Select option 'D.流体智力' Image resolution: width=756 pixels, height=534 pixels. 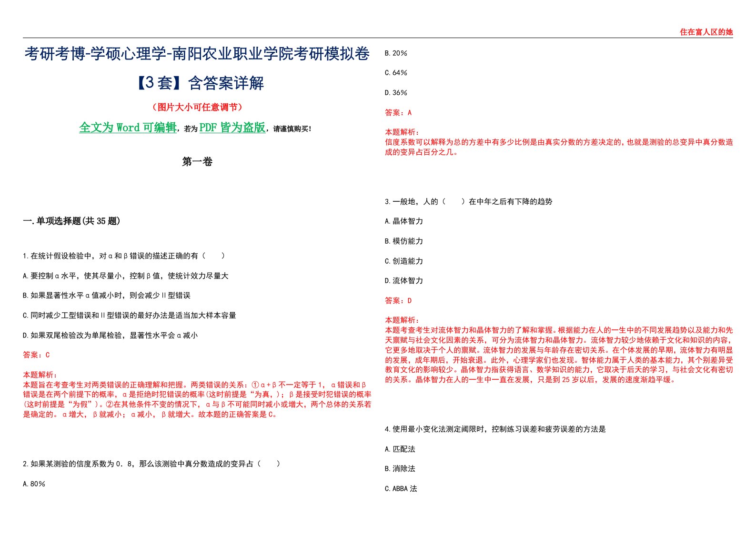tap(404, 281)
